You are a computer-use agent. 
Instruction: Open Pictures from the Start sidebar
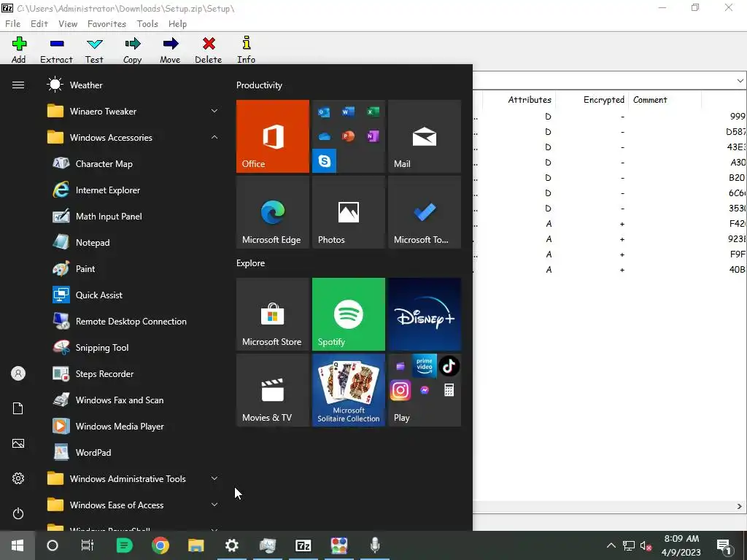[18, 443]
